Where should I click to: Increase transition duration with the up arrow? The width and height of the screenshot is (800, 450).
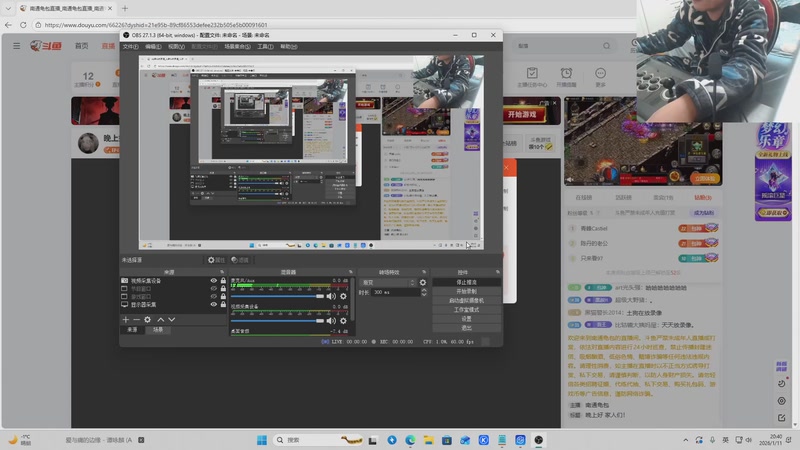(424, 290)
